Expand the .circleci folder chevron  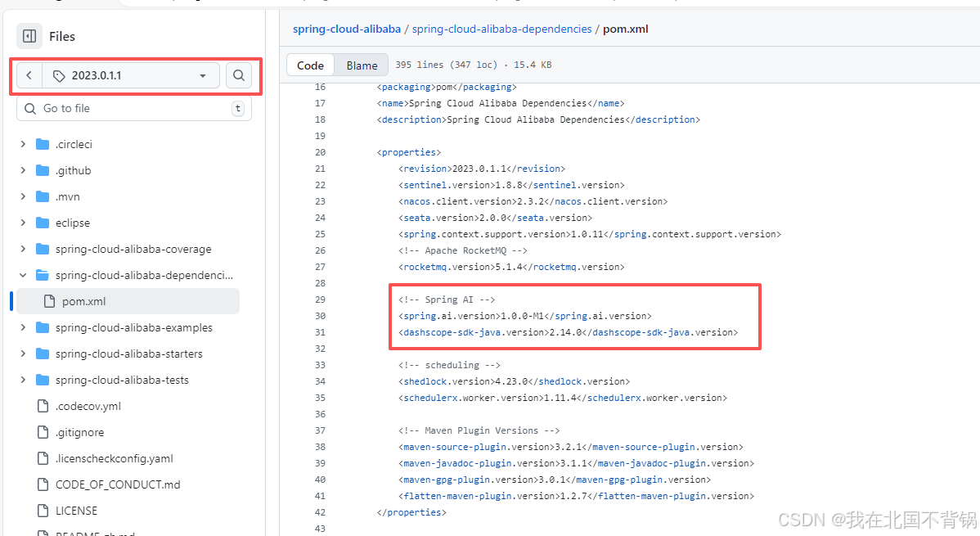tap(23, 144)
